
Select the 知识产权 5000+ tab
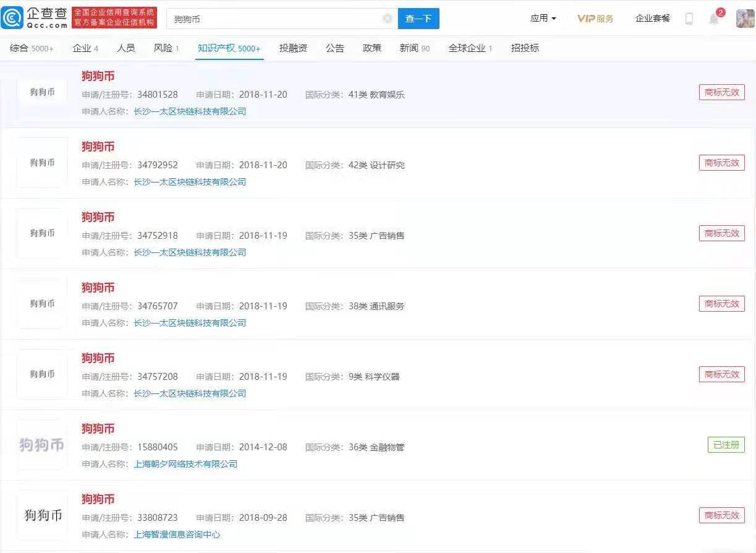[x=229, y=48]
